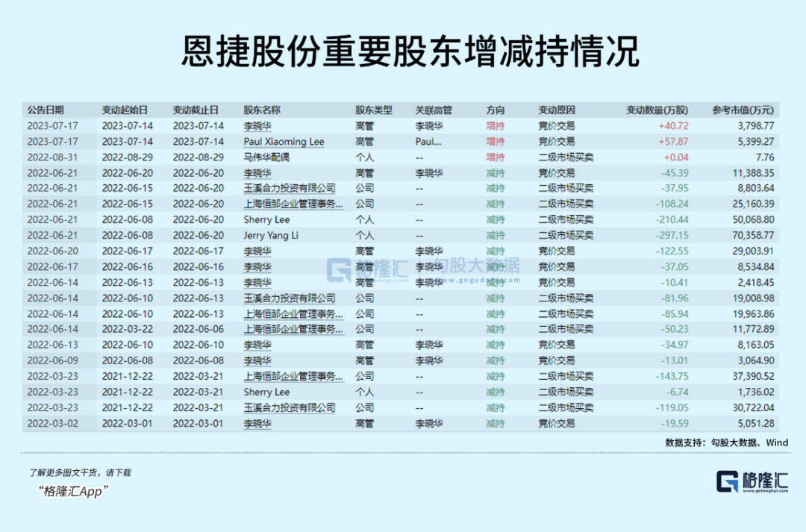Open the first 玉溪合力投资有限公司 link
Screen dimensions: 806x532
290,189
